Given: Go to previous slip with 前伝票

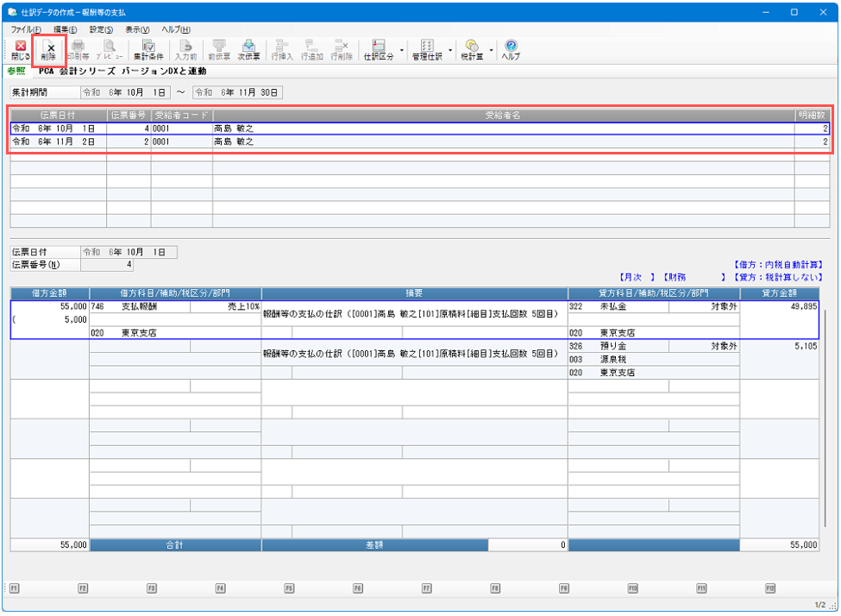Looking at the screenshot, I should pos(219,50).
